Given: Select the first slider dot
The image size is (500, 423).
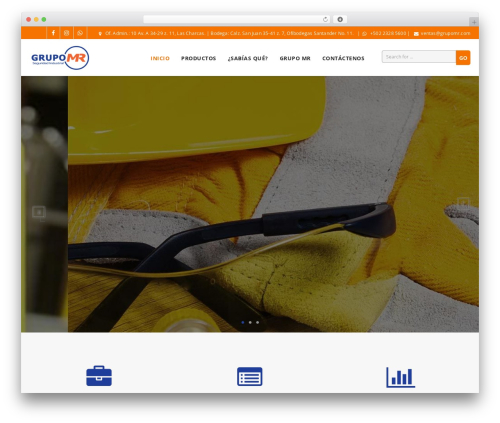Looking at the screenshot, I should (x=243, y=322).
